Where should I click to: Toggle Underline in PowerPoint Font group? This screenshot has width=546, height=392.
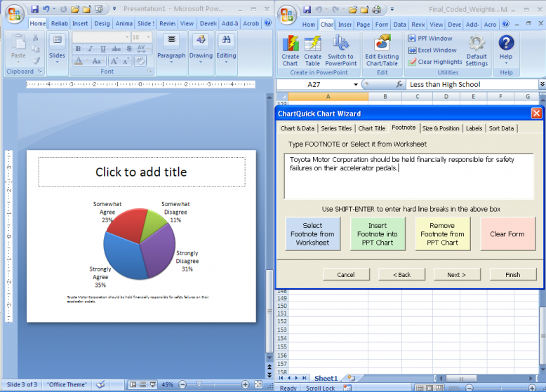(x=102, y=49)
